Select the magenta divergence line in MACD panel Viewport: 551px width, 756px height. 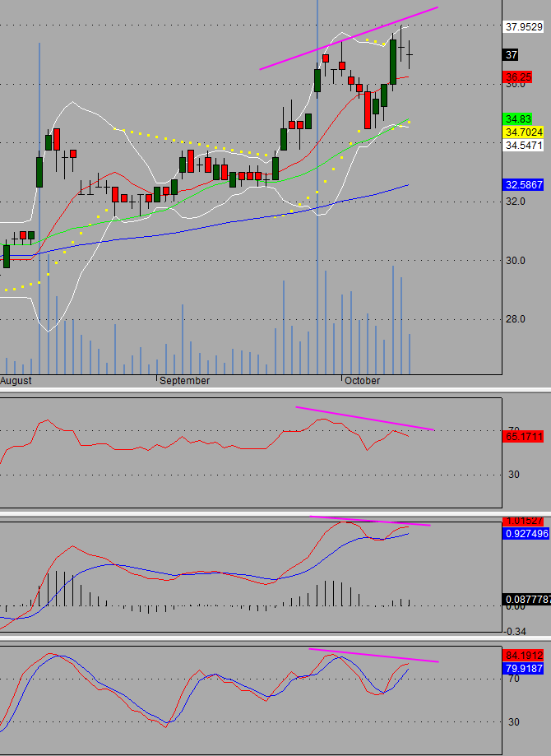point(370,520)
